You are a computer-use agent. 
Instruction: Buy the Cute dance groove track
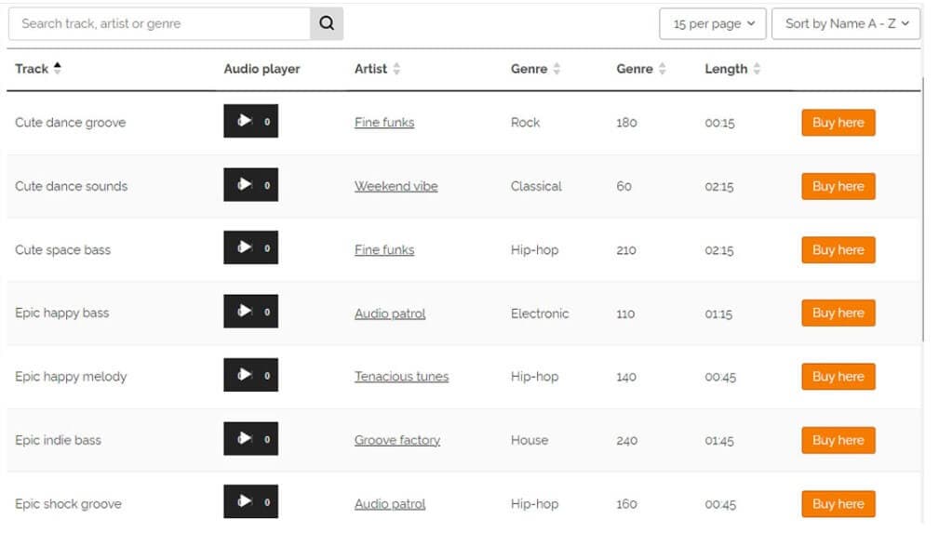(838, 123)
